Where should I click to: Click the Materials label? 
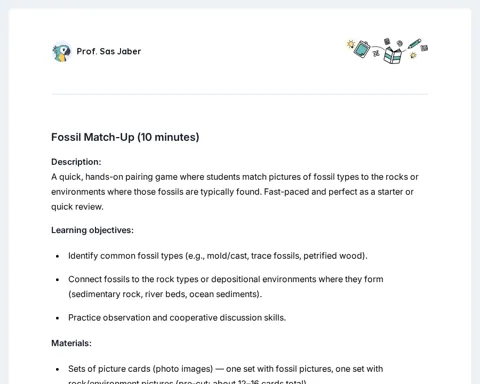71,343
